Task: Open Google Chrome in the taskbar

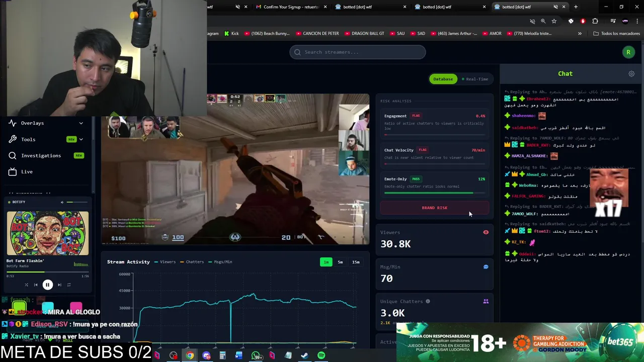Action: coord(190,355)
